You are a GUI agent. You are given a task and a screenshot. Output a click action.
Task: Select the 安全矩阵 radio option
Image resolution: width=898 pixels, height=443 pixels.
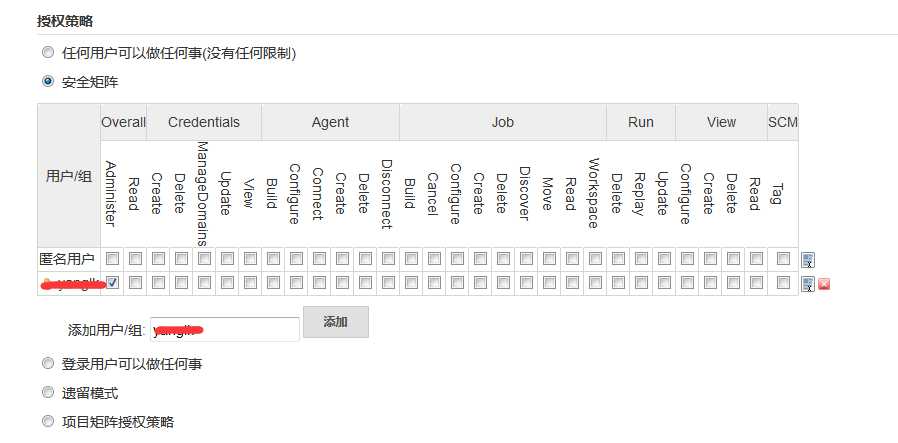(x=48, y=82)
